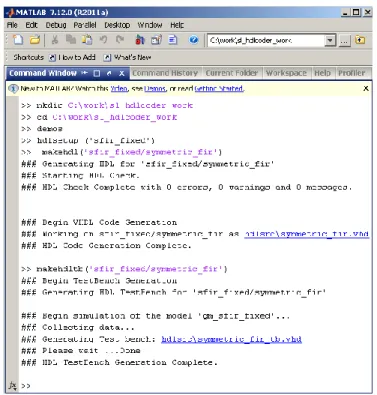Viewport: 377px width, 395px height.
Task: Copy using the toolbar copy icon
Action: tap(71, 40)
